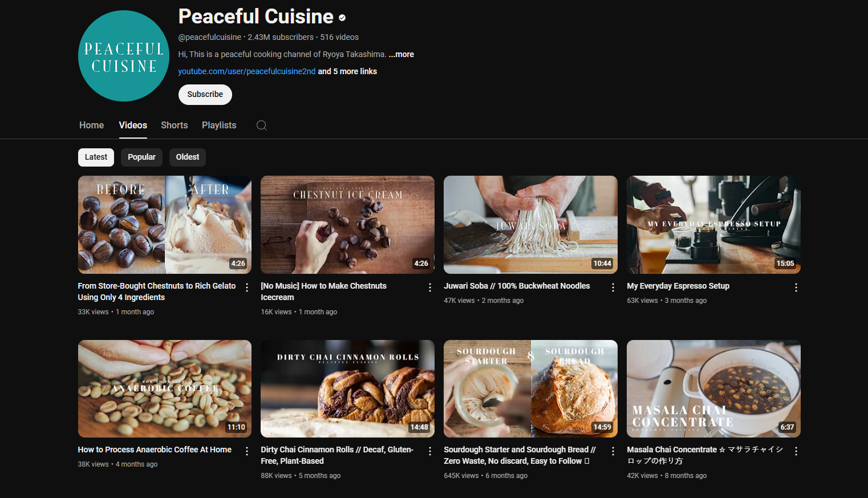Open the Shorts tab
Screen dimensions: 868x498
(x=174, y=125)
